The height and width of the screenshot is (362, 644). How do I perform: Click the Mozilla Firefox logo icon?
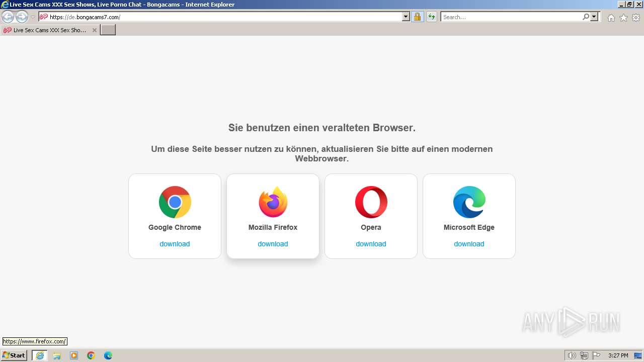coord(273,202)
